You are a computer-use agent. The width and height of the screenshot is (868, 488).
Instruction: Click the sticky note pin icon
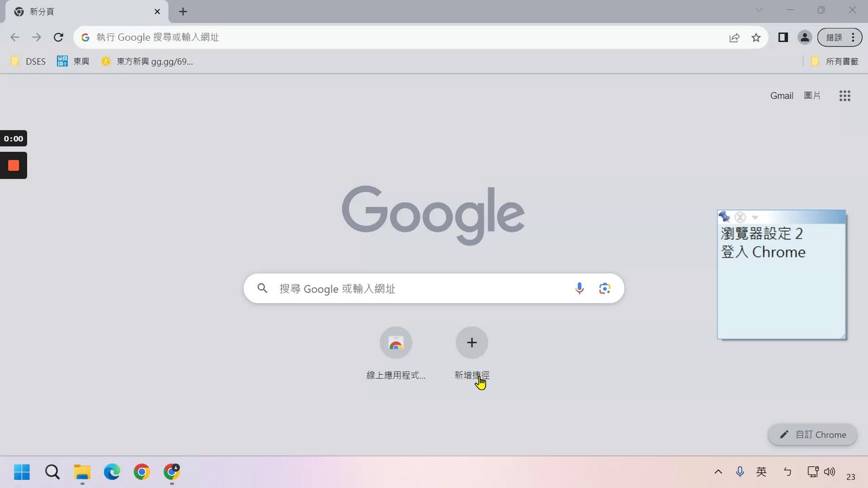click(724, 217)
